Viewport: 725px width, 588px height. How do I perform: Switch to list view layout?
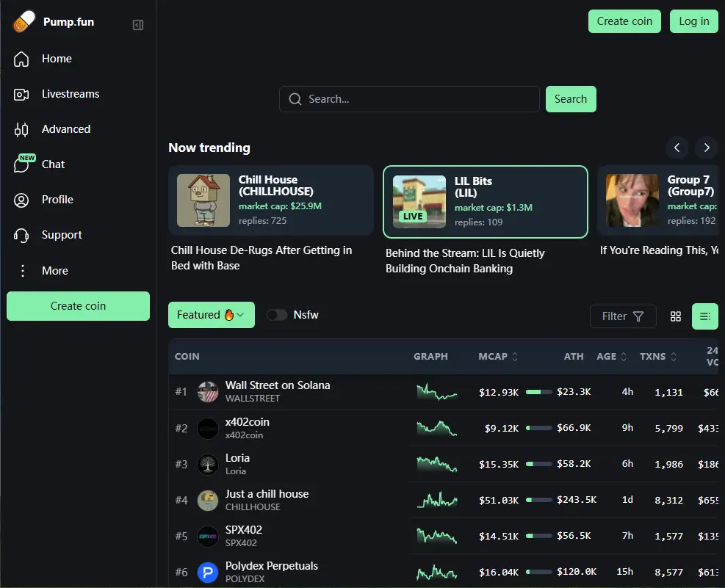(x=705, y=316)
